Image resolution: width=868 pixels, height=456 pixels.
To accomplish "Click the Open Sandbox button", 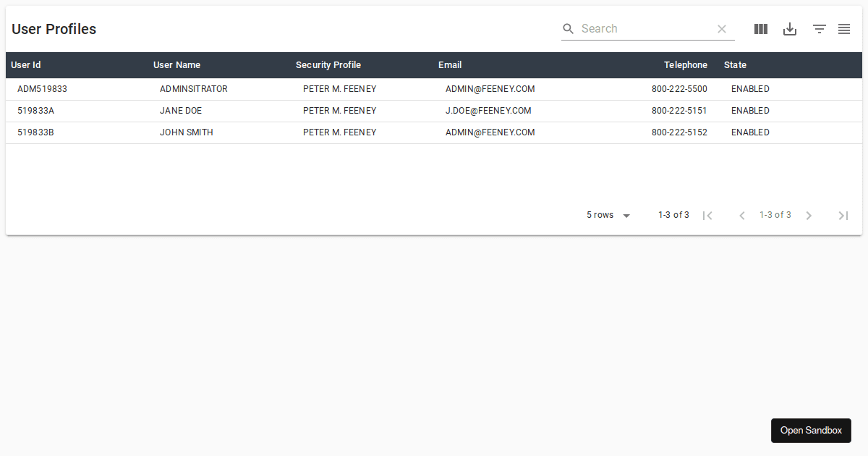I will tap(810, 430).
